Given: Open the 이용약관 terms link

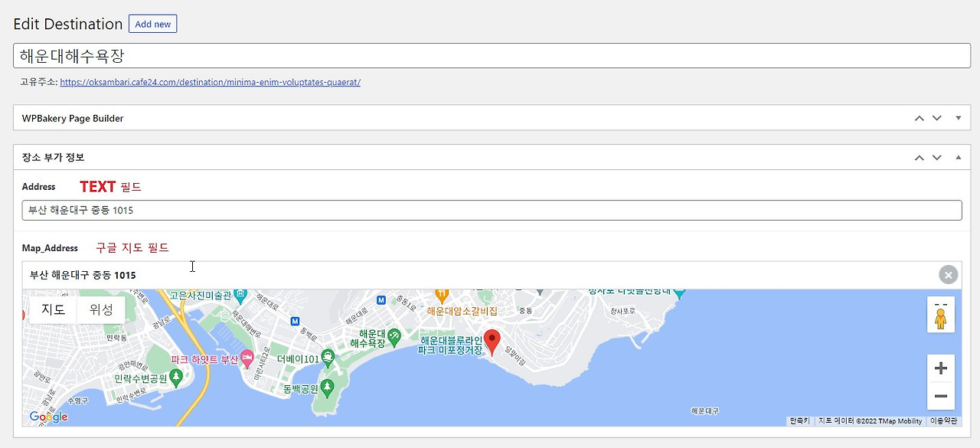Looking at the screenshot, I should 943,421.
